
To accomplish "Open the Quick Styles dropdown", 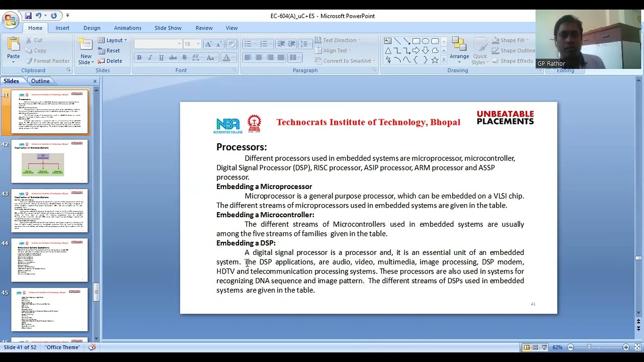I will pyautogui.click(x=480, y=50).
